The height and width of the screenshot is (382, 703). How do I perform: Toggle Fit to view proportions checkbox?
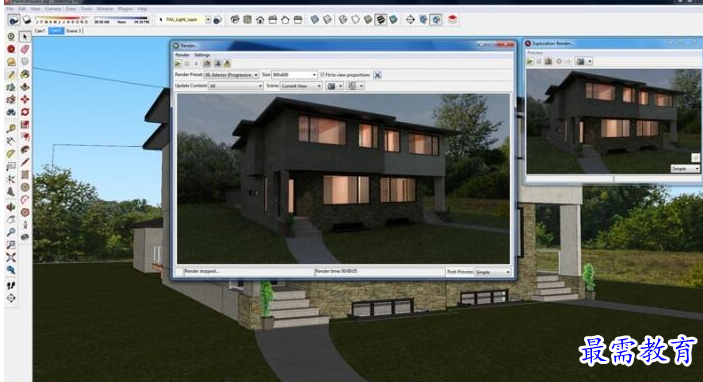(321, 75)
